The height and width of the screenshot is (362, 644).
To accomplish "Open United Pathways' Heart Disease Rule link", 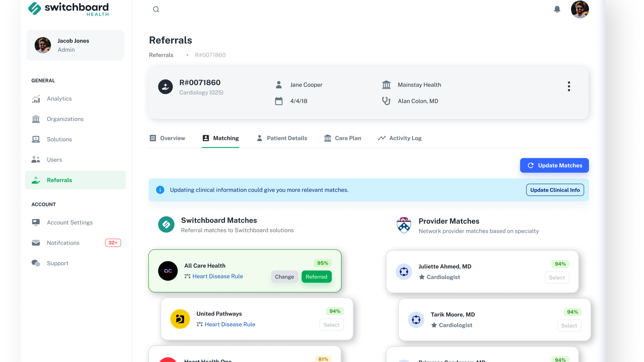I will point(230,324).
